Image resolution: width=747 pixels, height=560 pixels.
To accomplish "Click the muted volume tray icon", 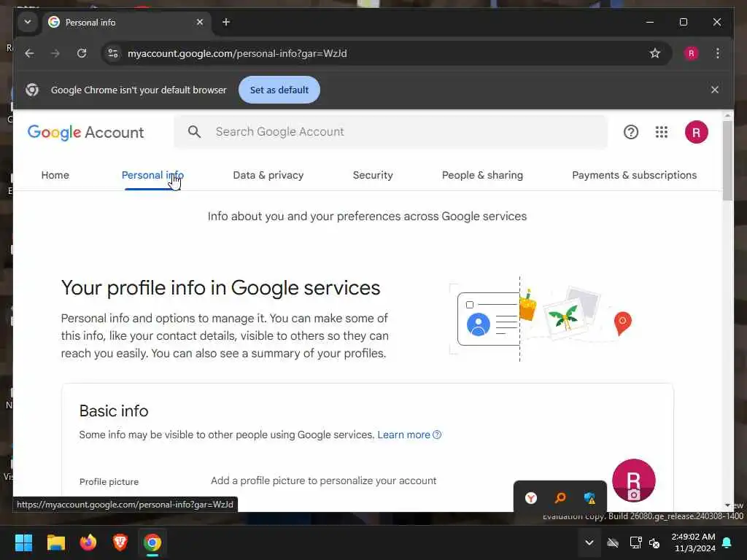I will click(654, 542).
